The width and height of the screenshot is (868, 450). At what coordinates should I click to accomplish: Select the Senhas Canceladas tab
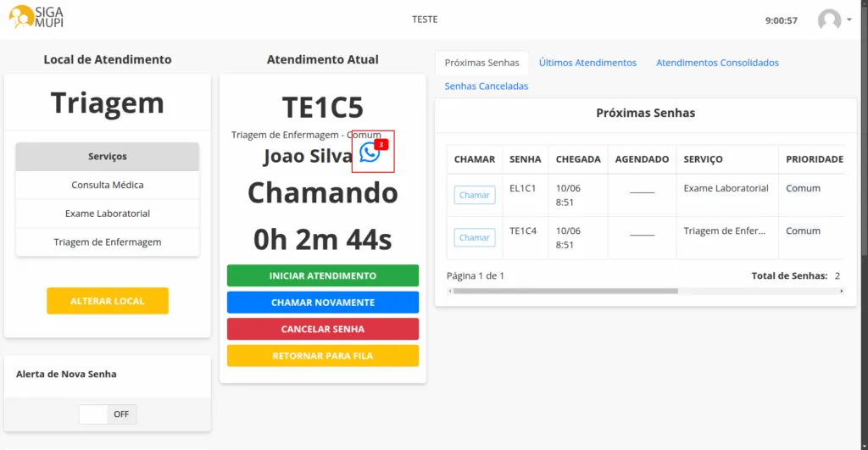pos(486,86)
